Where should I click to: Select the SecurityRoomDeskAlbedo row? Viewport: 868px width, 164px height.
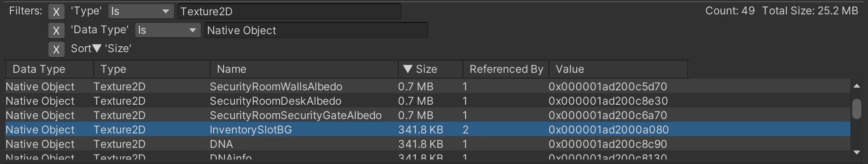(428, 101)
